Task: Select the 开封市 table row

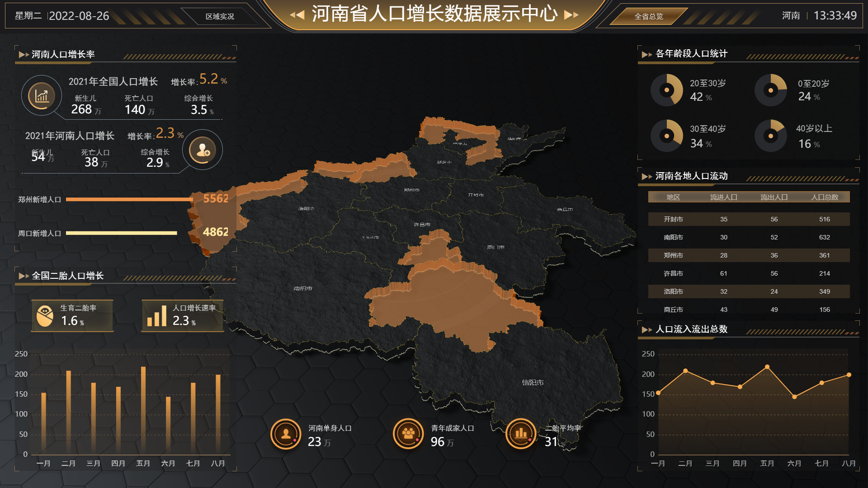Action: point(749,219)
